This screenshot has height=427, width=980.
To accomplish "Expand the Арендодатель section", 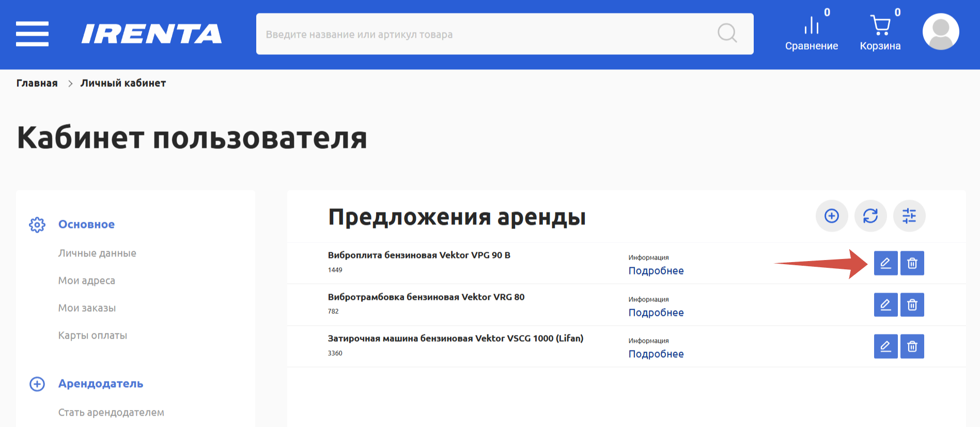I will click(x=100, y=384).
